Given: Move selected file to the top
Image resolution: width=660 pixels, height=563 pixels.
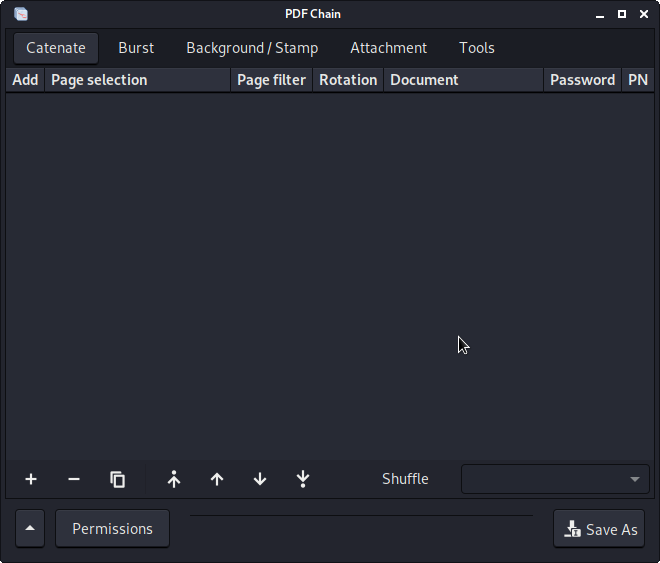Looking at the screenshot, I should pyautogui.click(x=174, y=479).
